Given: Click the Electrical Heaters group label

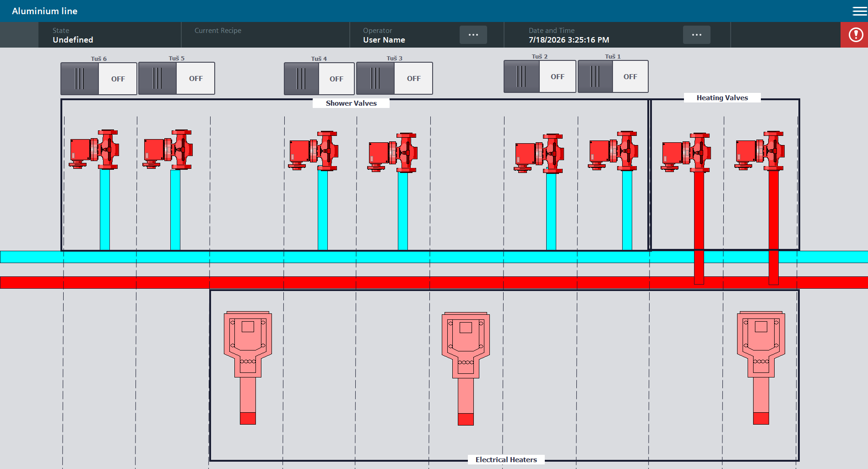Looking at the screenshot, I should pyautogui.click(x=506, y=460).
